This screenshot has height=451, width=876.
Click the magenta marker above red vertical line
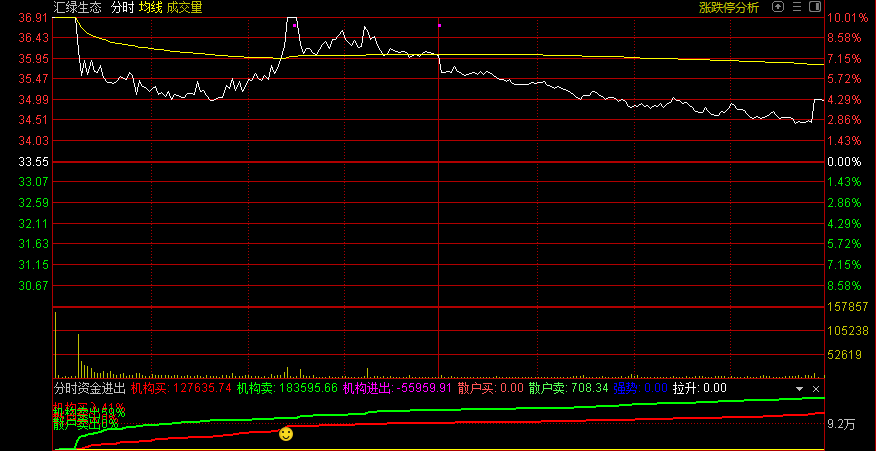pyautogui.click(x=440, y=24)
